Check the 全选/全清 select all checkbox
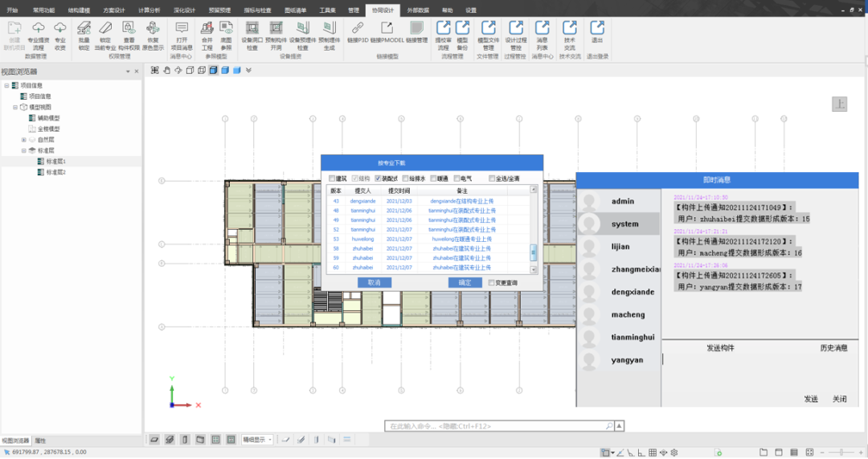 492,178
